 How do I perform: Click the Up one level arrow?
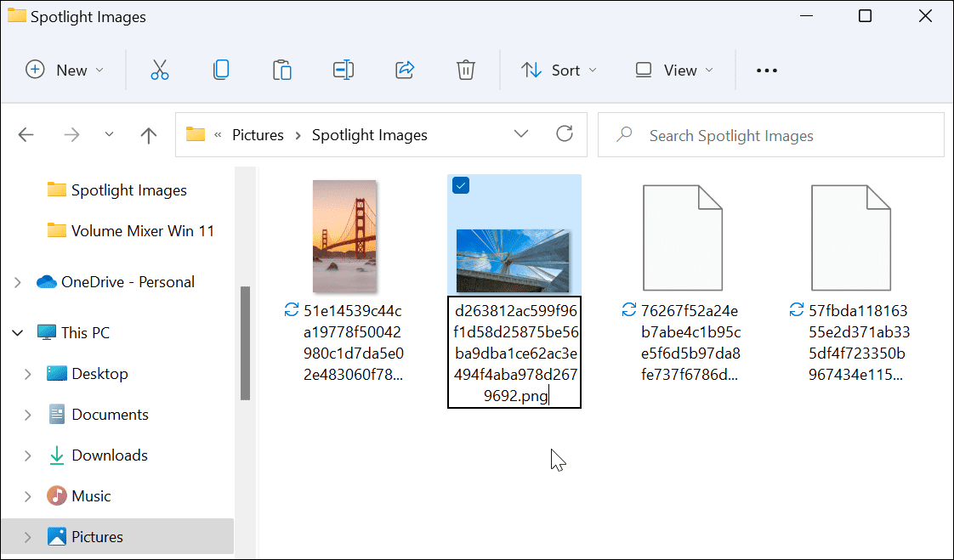(148, 134)
